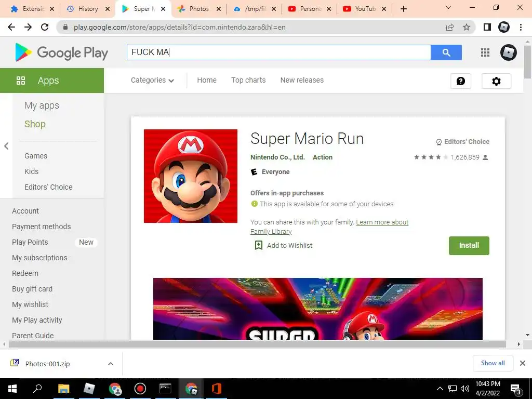Open Editors' Choice in the sidebar
The width and height of the screenshot is (532, 399).
point(48,187)
